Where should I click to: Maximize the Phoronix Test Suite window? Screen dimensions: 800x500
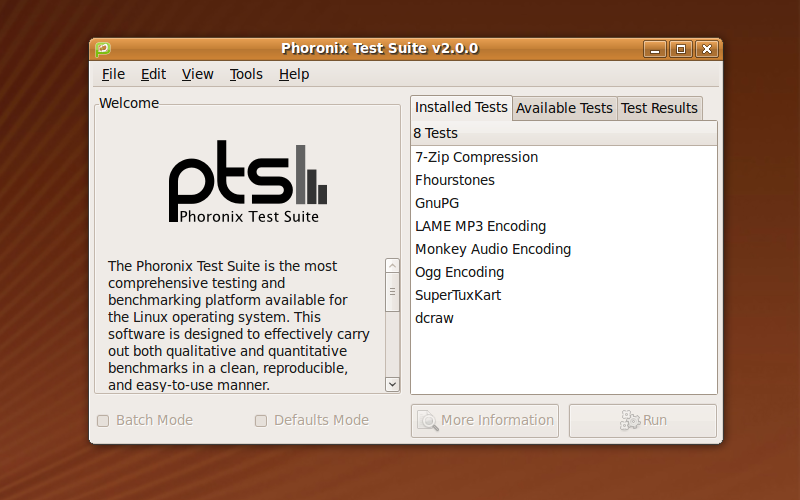point(681,49)
